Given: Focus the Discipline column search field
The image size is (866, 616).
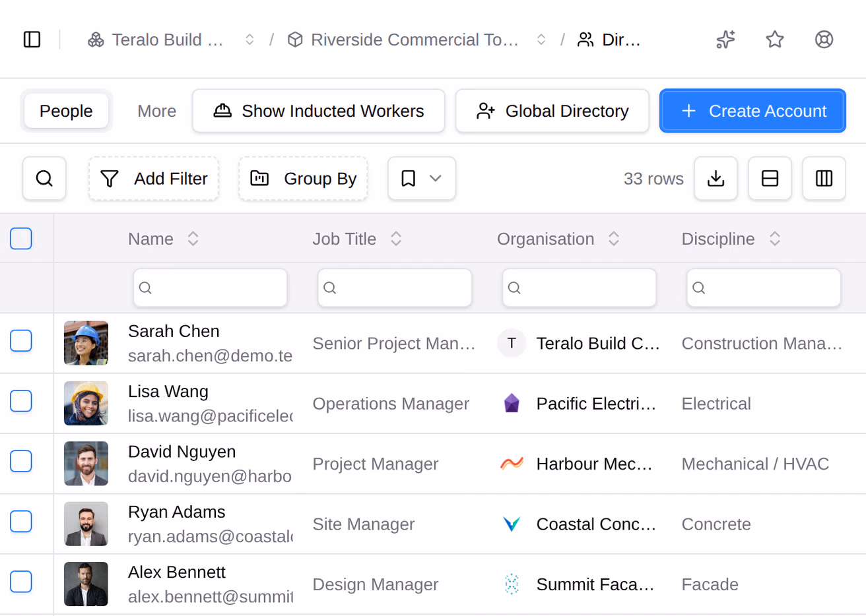Looking at the screenshot, I should [764, 288].
